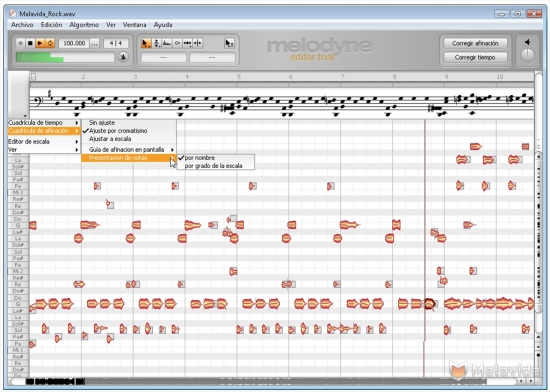Select the pitch tool
The width and height of the screenshot is (550, 392).
pos(156,43)
